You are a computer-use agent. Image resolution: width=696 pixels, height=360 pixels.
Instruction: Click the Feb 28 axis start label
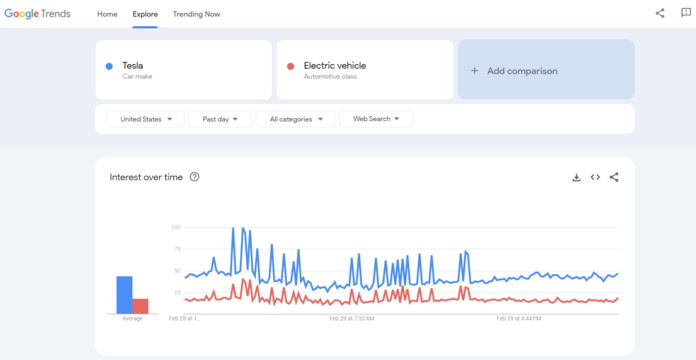click(185, 319)
